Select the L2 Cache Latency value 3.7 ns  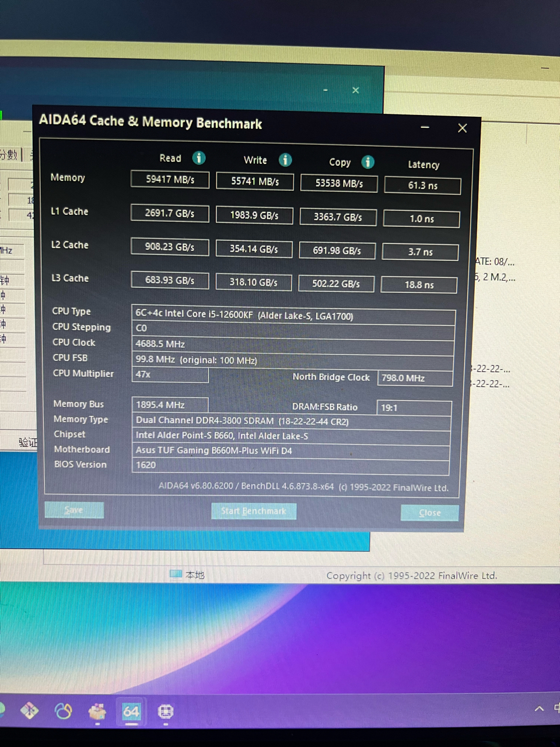(420, 252)
